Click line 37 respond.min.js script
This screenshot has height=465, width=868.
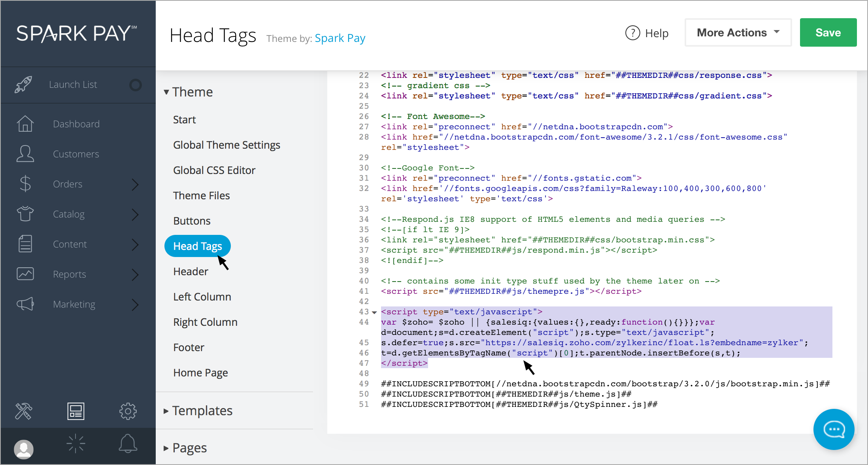(519, 250)
